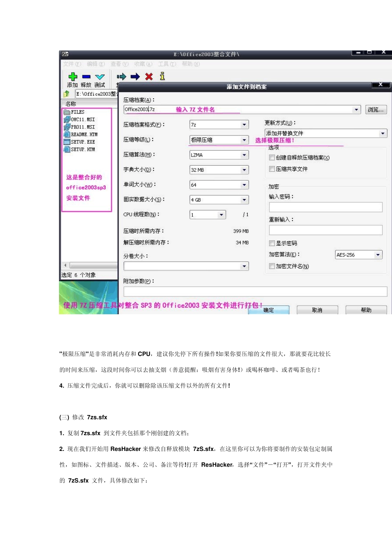Toggle 显示密码 checkbox

(x=272, y=243)
